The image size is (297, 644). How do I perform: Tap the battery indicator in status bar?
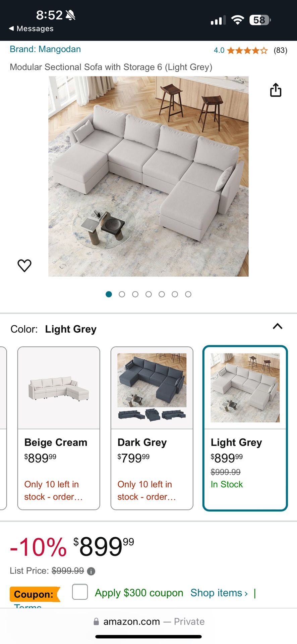(260, 20)
